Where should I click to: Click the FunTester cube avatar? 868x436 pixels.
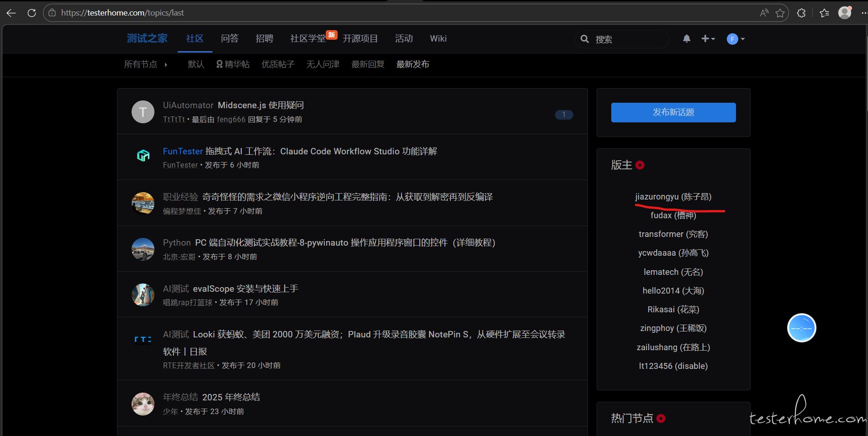(143, 156)
